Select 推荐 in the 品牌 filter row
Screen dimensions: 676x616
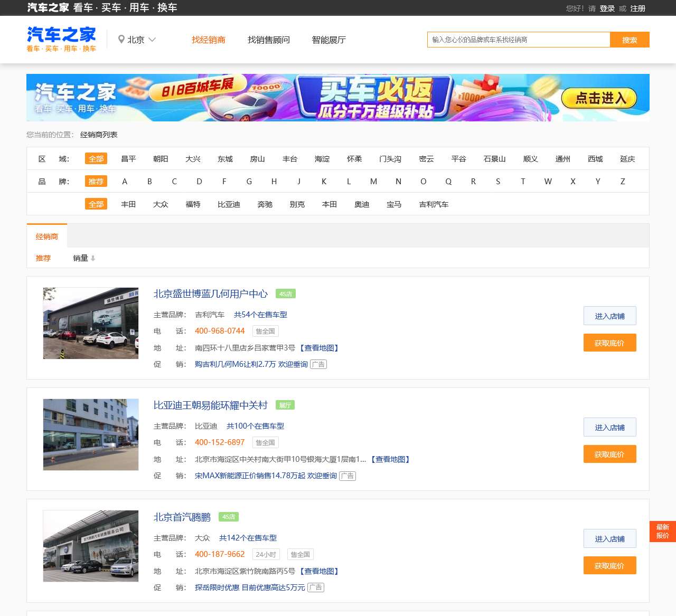click(x=96, y=182)
